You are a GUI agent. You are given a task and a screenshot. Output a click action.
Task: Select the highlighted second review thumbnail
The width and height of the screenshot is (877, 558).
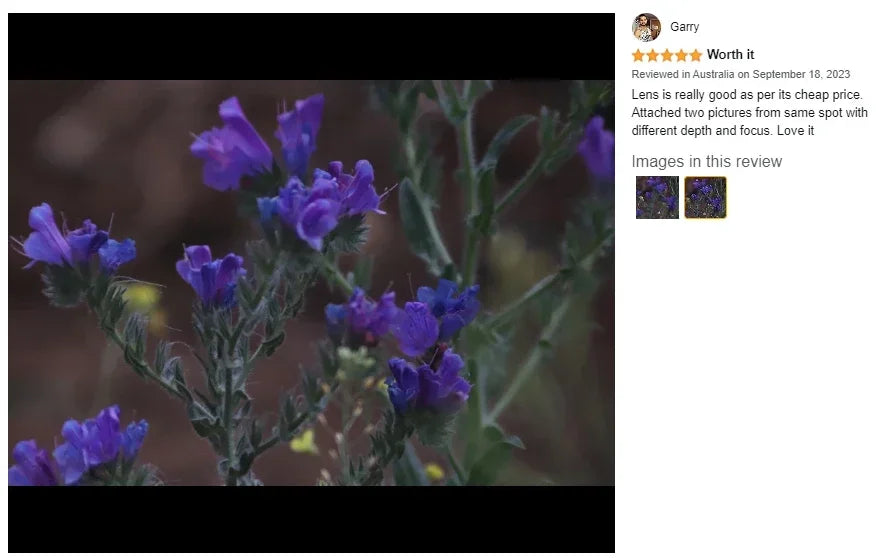pyautogui.click(x=705, y=197)
